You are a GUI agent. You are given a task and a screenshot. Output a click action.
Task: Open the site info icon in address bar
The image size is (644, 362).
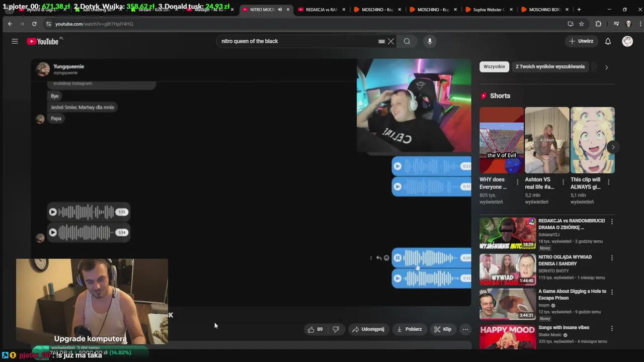(48, 24)
